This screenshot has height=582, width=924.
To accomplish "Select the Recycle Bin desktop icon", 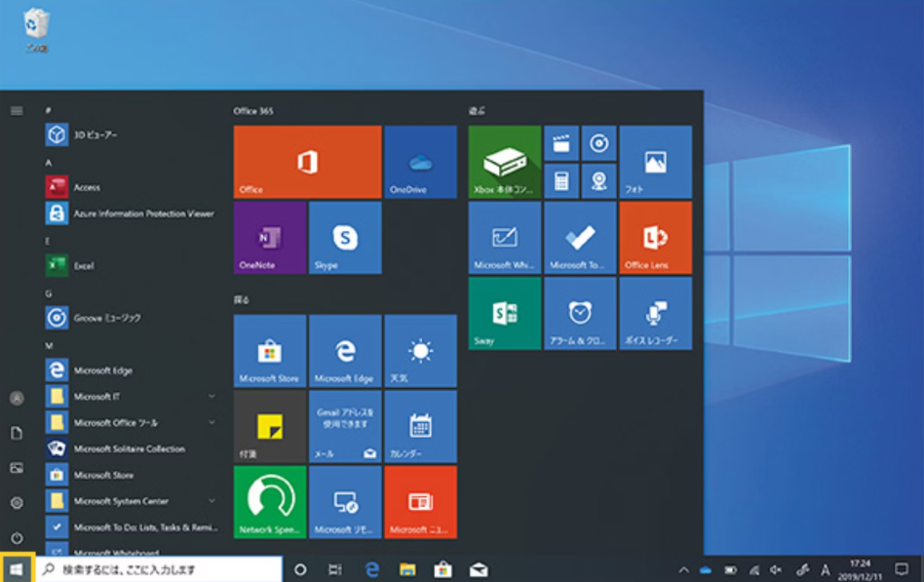I will click(36, 30).
